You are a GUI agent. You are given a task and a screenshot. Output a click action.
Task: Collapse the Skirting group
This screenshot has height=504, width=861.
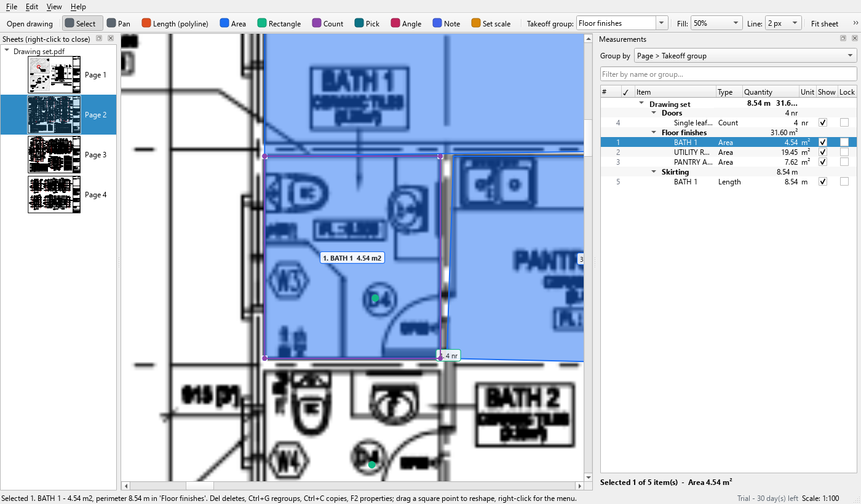pos(654,171)
